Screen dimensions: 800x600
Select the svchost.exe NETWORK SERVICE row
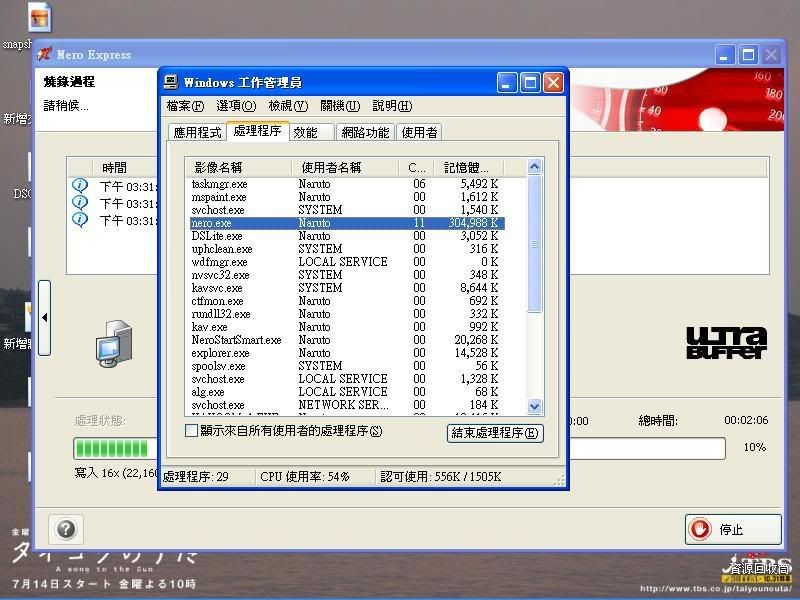pos(345,405)
